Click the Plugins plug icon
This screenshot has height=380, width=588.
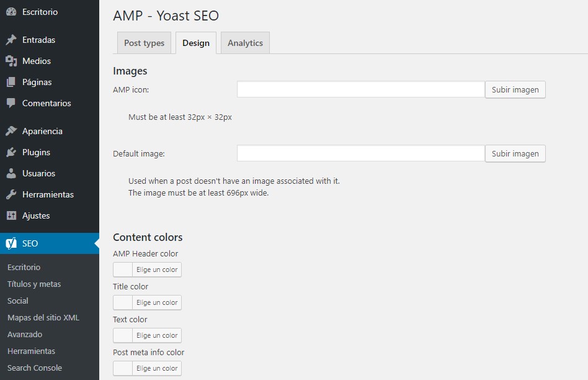[11, 152]
